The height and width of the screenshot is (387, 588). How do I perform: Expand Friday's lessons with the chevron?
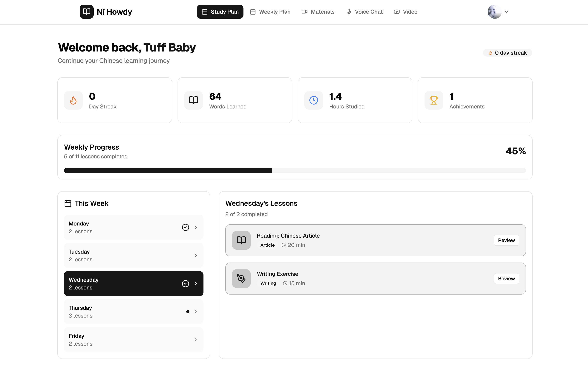click(195, 340)
